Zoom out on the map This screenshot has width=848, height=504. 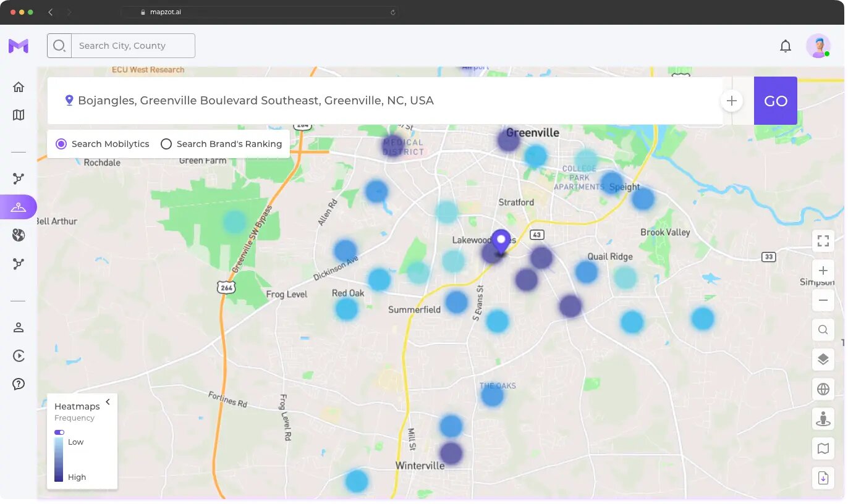pos(823,300)
